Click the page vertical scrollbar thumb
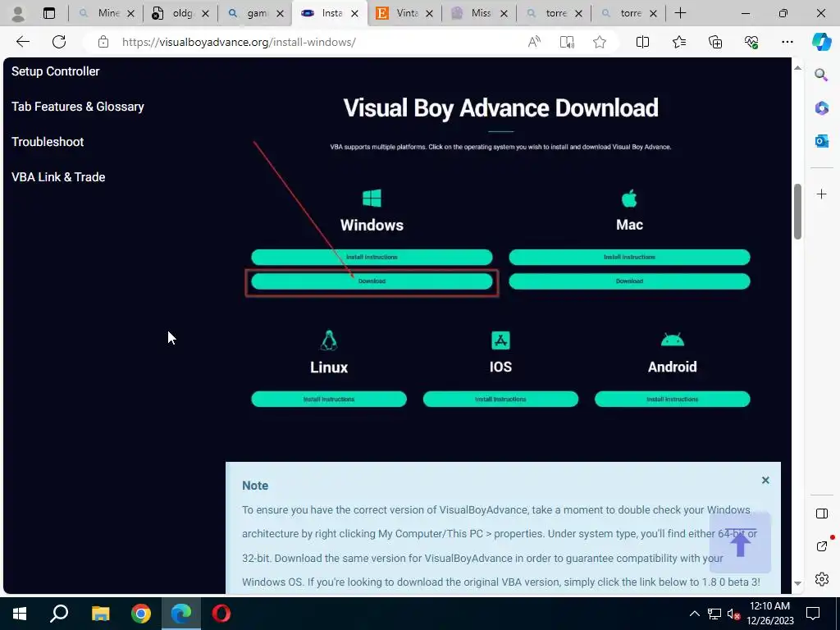Screen dimensions: 840x630 [x=797, y=212]
